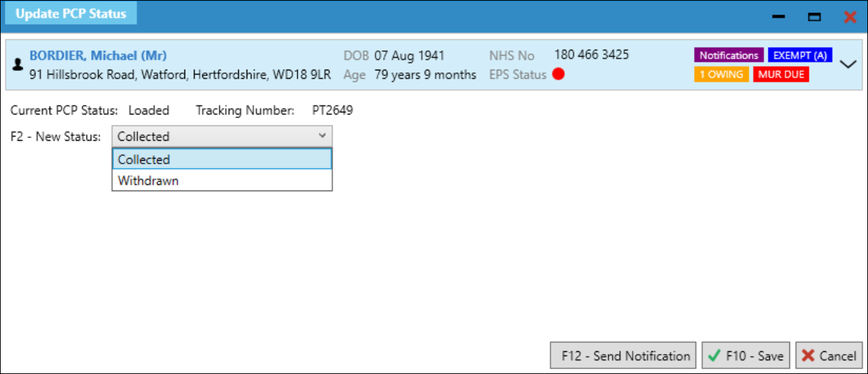Click the blue EXEMPT (A) badge
The width and height of the screenshot is (868, 374).
click(x=800, y=56)
